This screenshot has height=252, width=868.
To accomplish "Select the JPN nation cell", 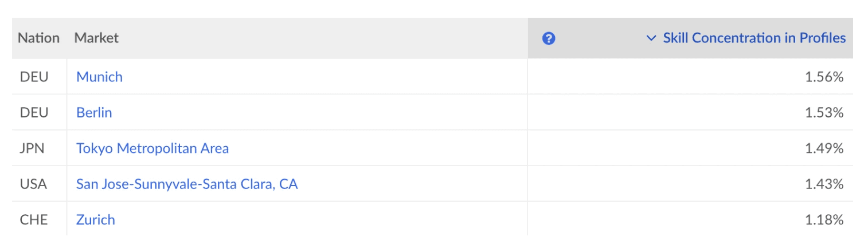I will click(x=32, y=148).
